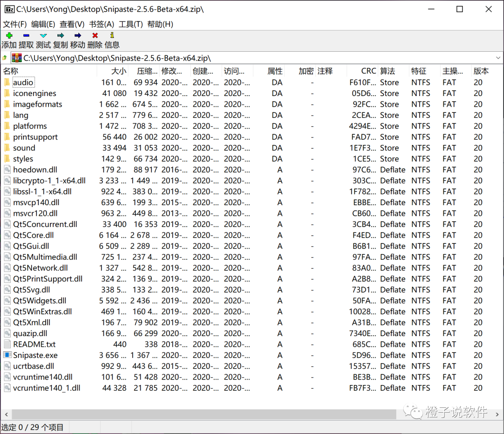Open the 工具(T) menu
This screenshot has width=504, height=434.
[131, 24]
